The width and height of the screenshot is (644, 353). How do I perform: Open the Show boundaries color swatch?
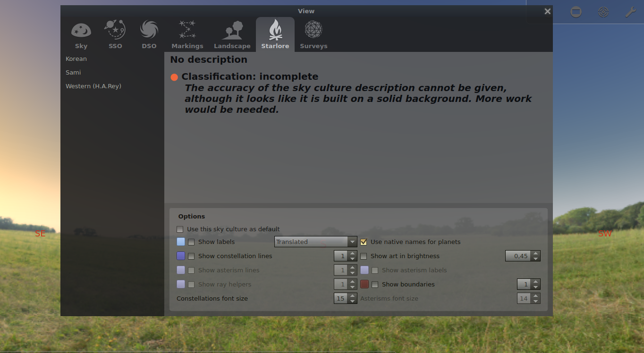coord(364,285)
